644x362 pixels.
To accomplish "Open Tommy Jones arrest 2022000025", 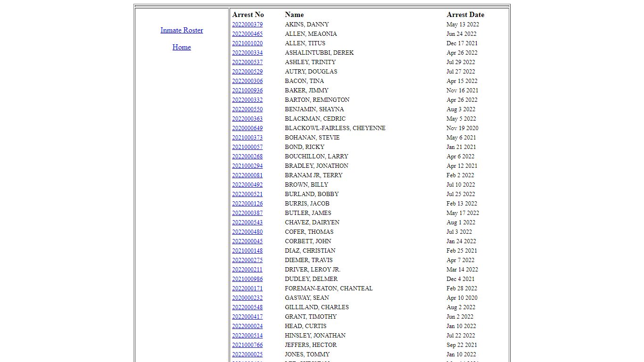I will pyautogui.click(x=247, y=354).
